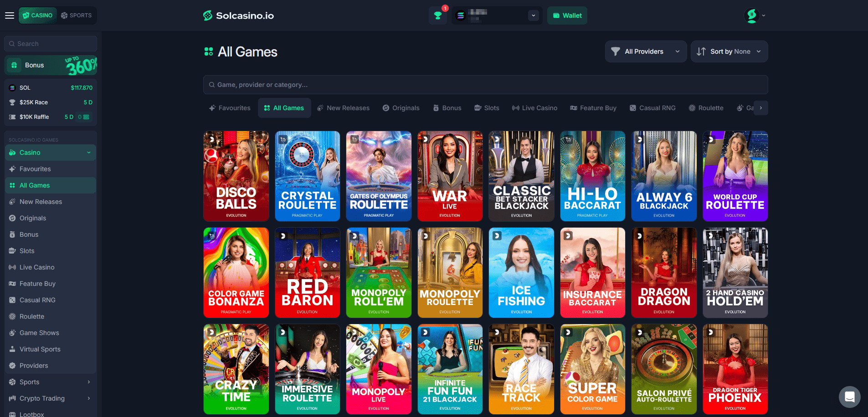Click the All Games grid icon in heading
Viewport: 868px width, 417px height.
click(209, 51)
